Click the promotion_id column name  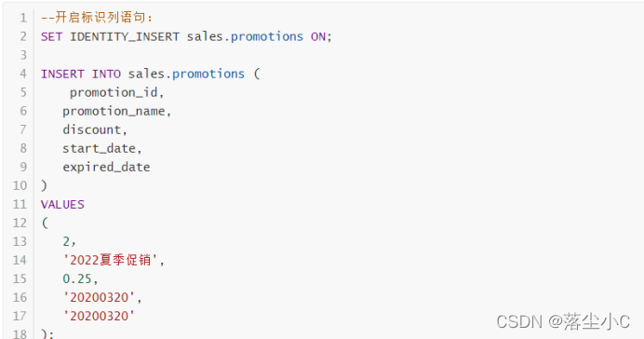114,93
